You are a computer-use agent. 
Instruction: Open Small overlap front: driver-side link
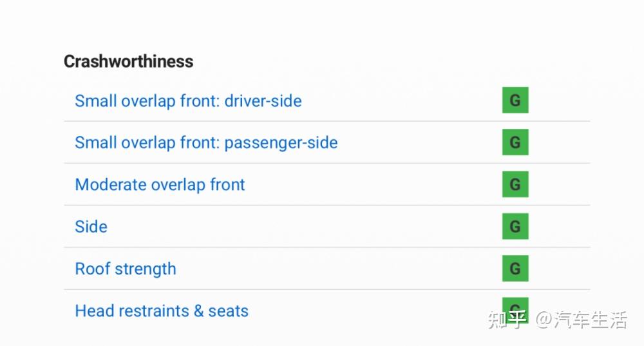[x=188, y=101]
